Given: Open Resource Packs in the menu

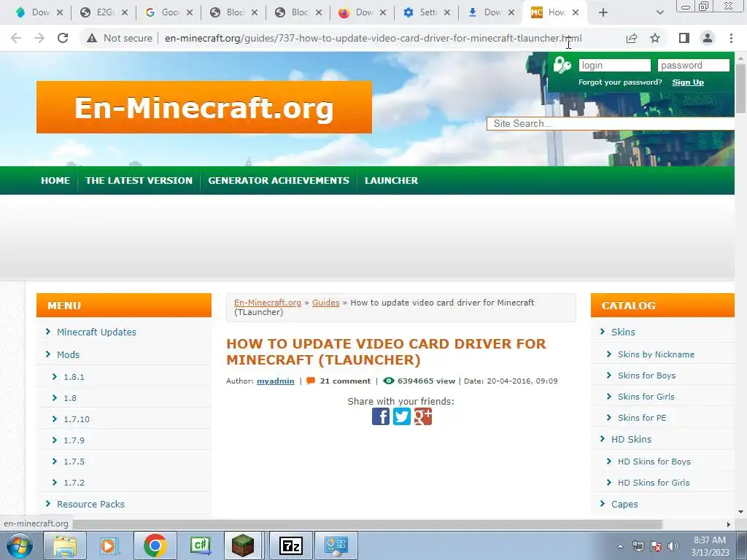Looking at the screenshot, I should (x=90, y=505).
